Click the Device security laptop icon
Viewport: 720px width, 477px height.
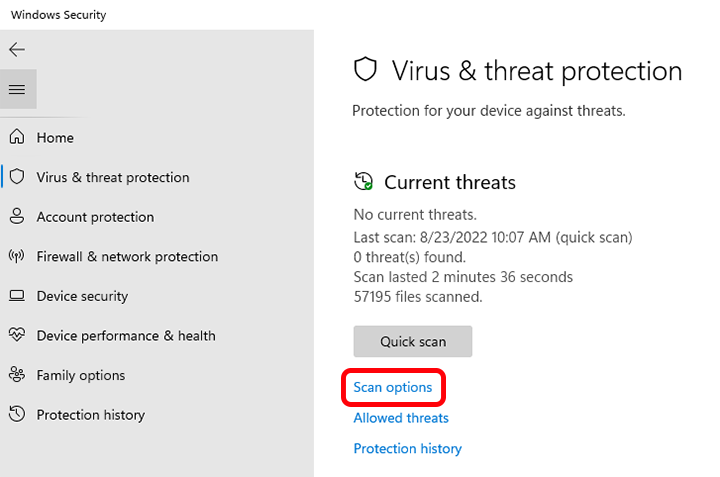17,296
